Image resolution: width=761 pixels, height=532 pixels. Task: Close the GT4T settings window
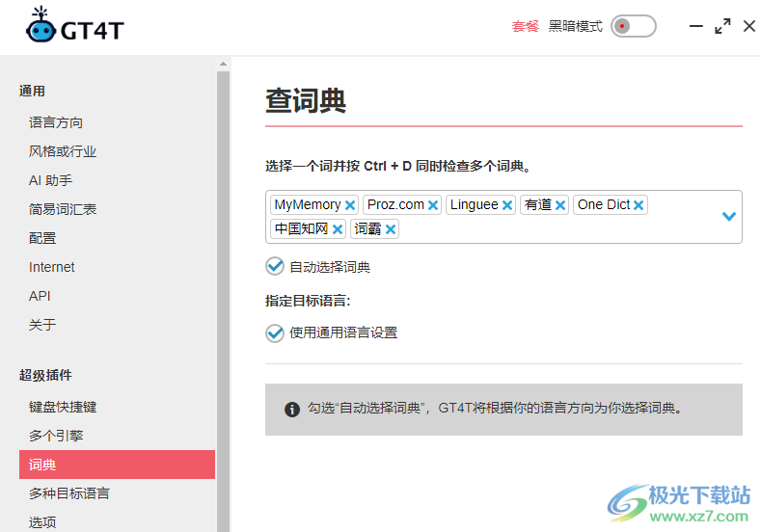click(x=749, y=26)
